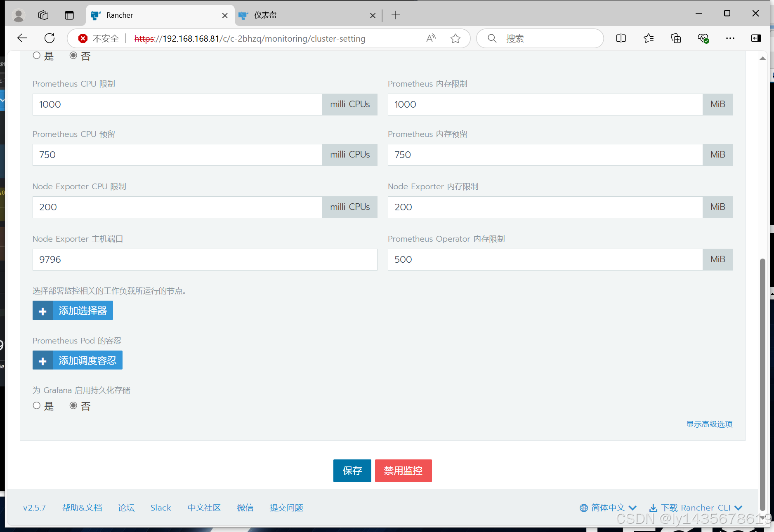Edit the Node Exporter 内存限制 field
The height and width of the screenshot is (532, 774).
[x=545, y=207]
